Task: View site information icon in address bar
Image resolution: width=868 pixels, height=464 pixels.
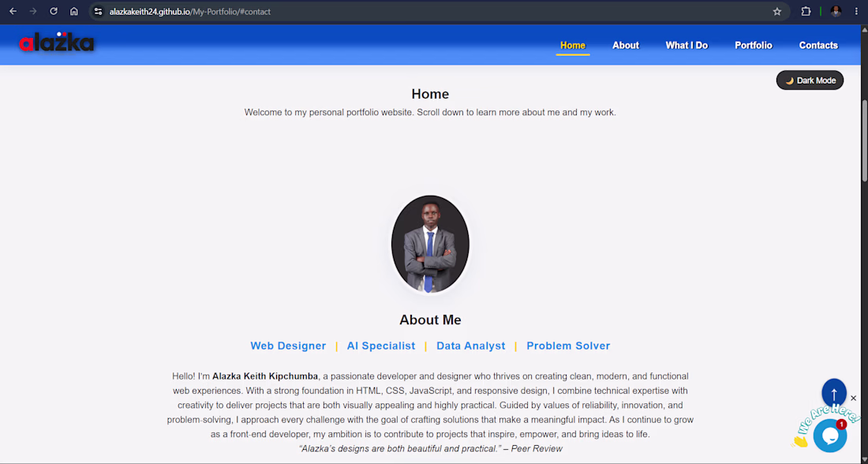Action: click(x=98, y=11)
